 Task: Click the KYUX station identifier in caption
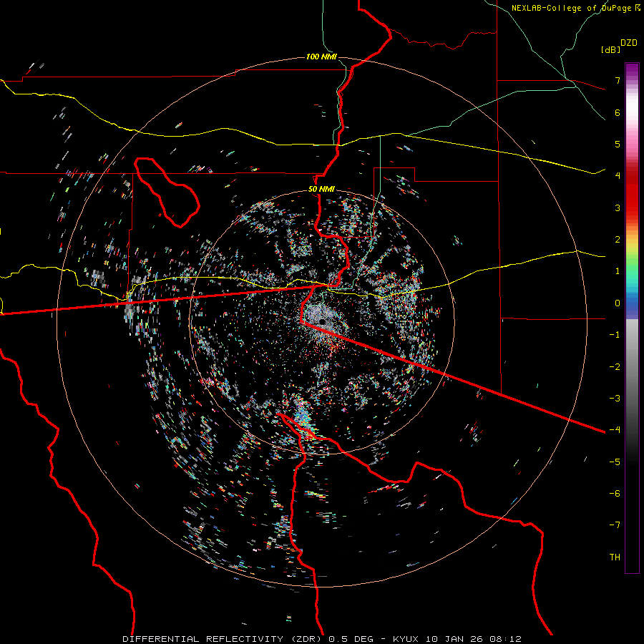406,639
